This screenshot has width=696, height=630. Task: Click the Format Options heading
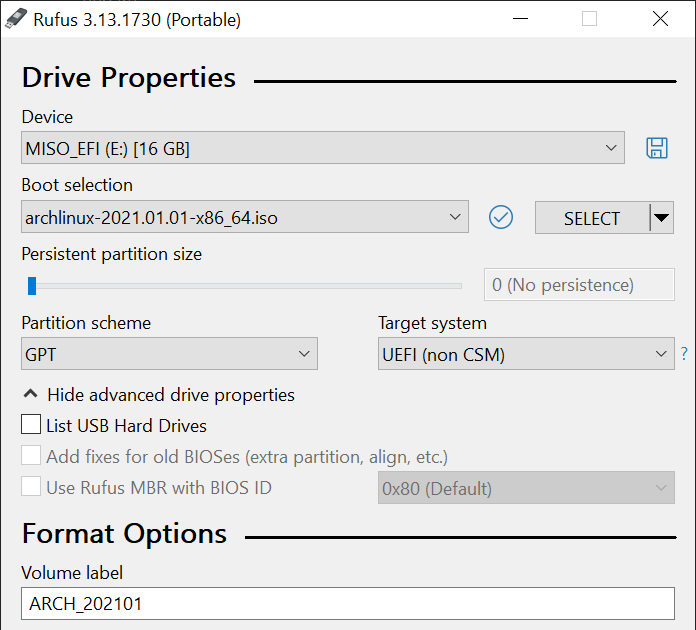click(124, 534)
